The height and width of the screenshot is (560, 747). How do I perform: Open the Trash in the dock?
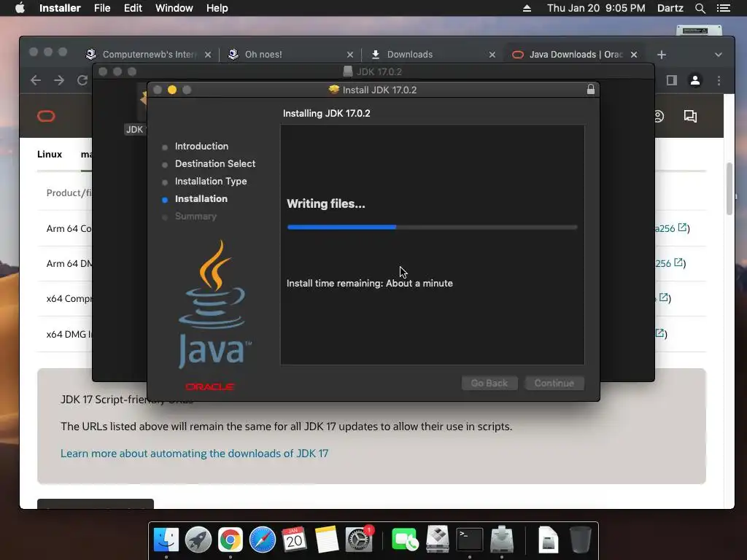coord(580,540)
